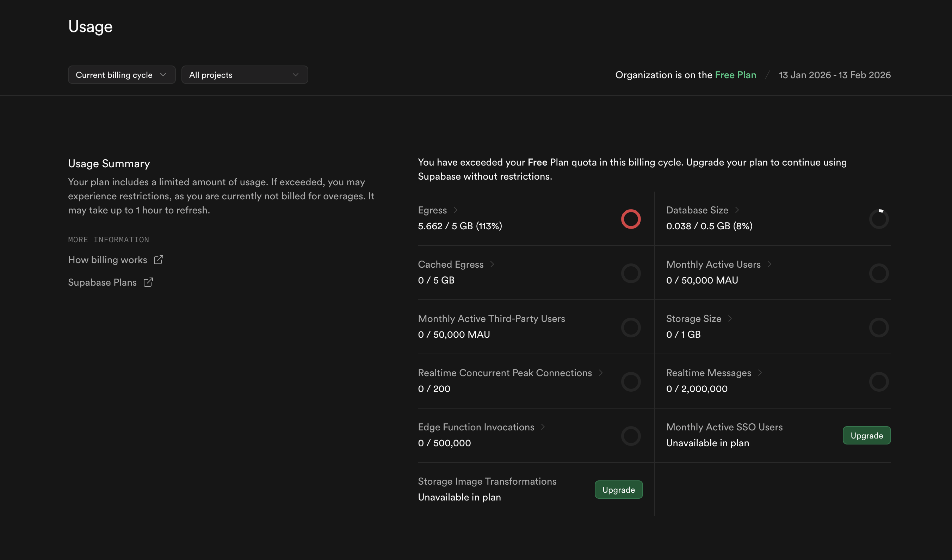This screenshot has width=952, height=560.
Task: Click the red Egress usage ring
Action: [x=631, y=219]
